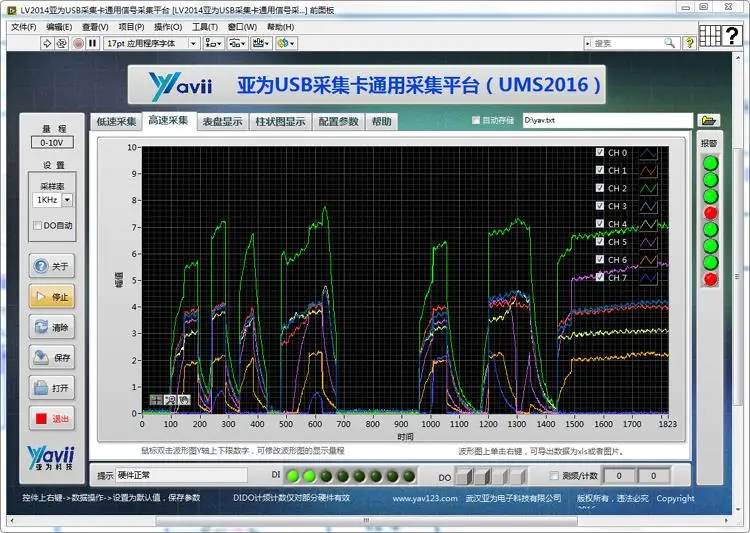Image resolution: width=750 pixels, height=533 pixels.
Task: Open the 1KHz sample rate dropdown arrow
Action: (x=67, y=200)
